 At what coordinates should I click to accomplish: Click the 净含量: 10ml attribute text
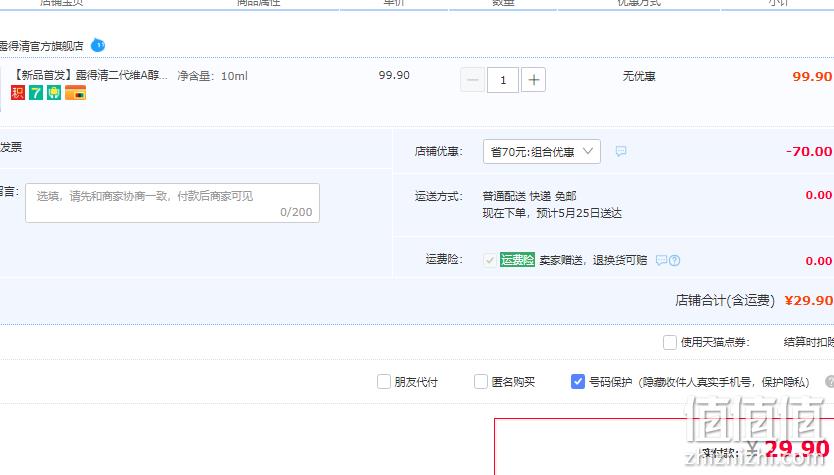point(212,76)
